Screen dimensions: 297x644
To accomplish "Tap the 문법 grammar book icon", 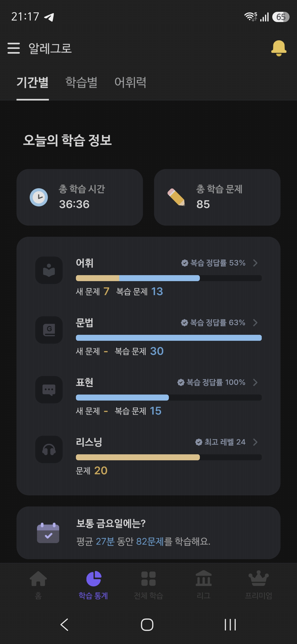I will [x=49, y=330].
